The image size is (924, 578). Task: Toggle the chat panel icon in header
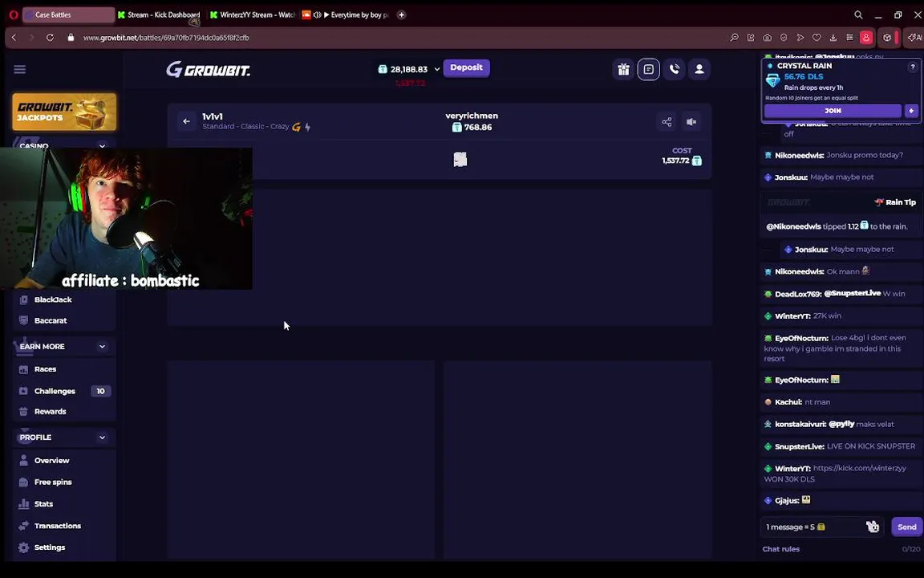[x=649, y=70]
